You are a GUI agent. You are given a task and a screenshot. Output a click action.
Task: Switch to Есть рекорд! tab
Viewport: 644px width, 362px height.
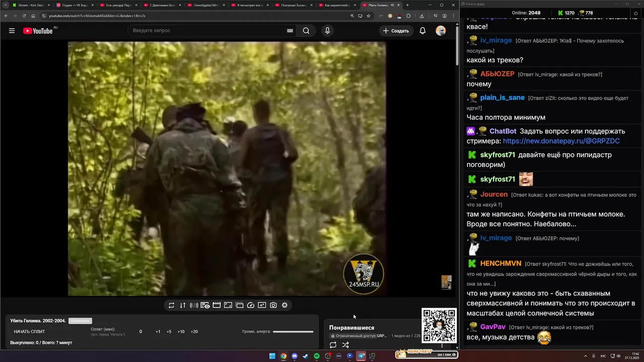(118, 5)
